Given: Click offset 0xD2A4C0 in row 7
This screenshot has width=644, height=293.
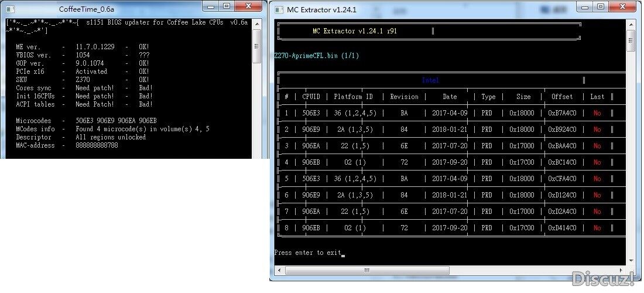Looking at the screenshot, I should pyautogui.click(x=562, y=212).
